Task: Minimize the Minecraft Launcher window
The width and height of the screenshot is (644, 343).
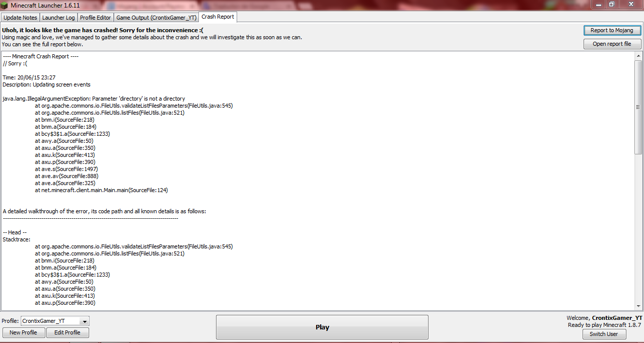Action: point(599,4)
